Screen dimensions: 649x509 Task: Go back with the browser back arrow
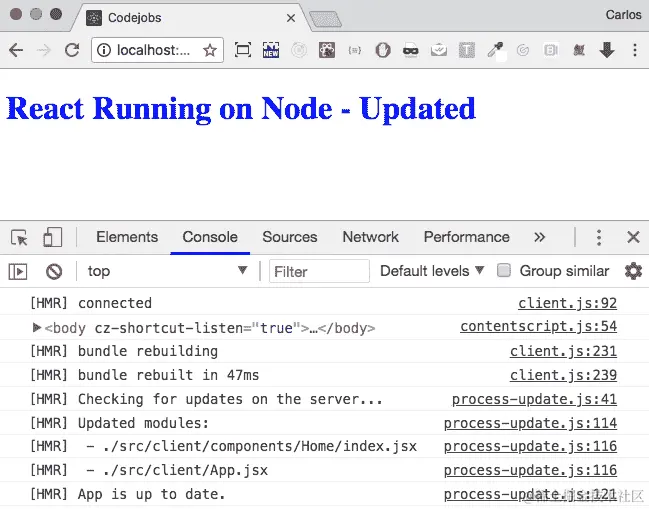coord(16,50)
